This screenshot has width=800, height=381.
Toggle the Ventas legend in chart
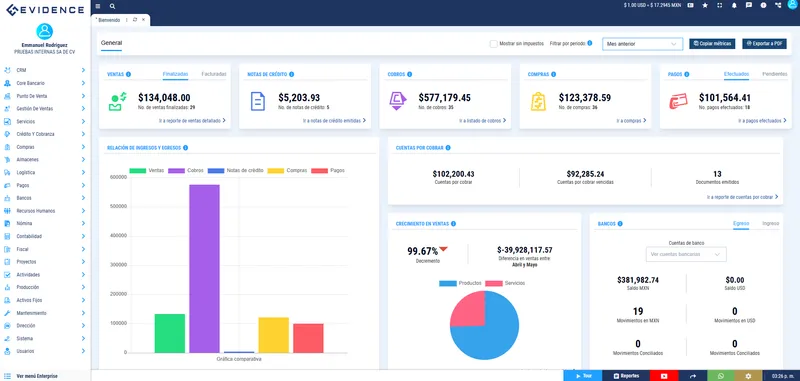pyautogui.click(x=147, y=170)
